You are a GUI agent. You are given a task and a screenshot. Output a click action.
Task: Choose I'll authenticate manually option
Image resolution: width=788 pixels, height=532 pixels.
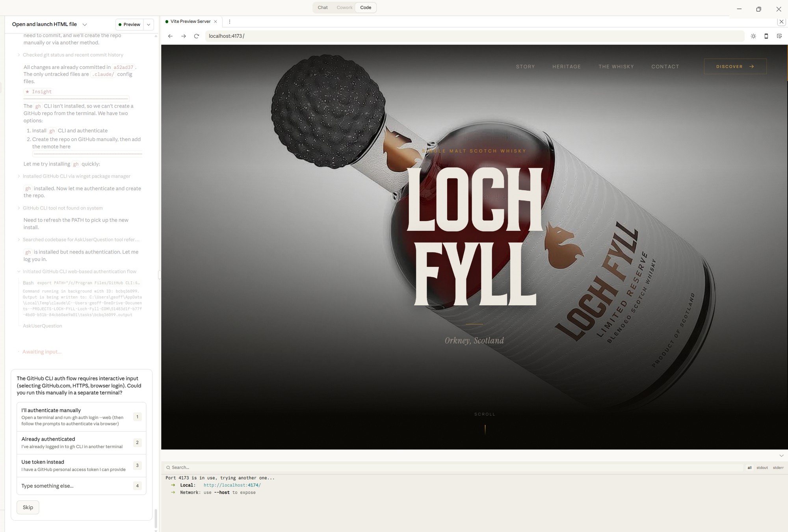click(x=82, y=417)
